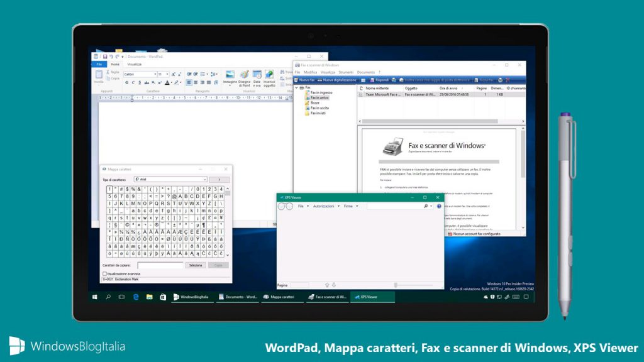Open the Strumenti menu in Fax e scanner

pos(346,72)
